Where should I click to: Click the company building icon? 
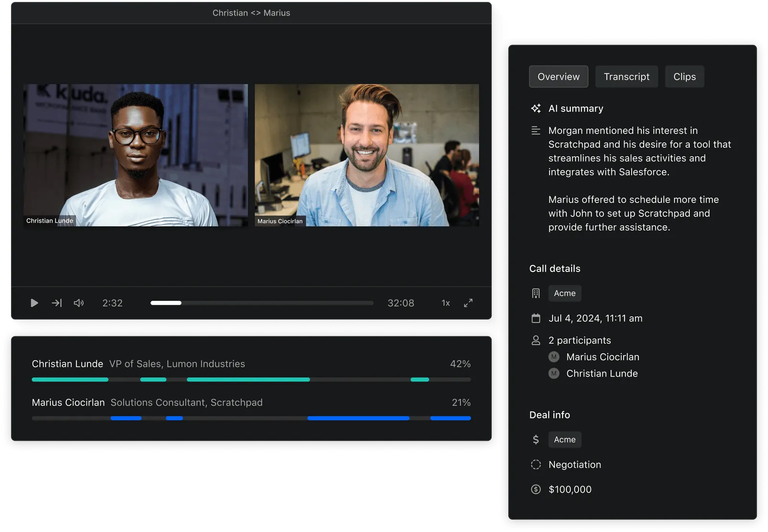point(536,294)
